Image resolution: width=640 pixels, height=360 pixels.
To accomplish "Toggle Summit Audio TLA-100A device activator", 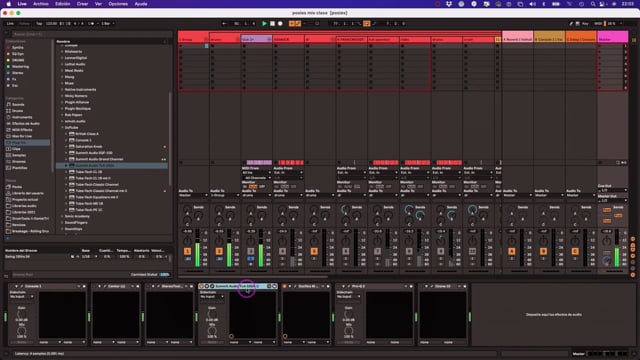I will (202, 287).
